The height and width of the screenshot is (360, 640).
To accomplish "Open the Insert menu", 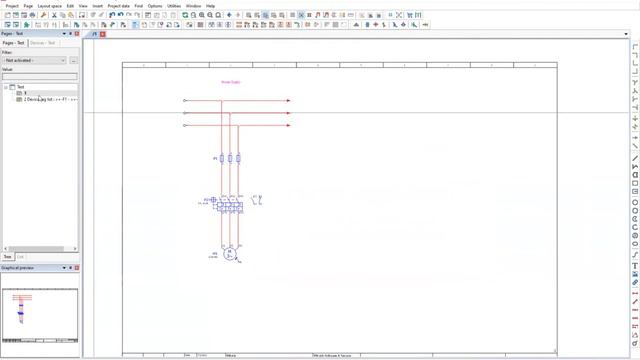I will (x=98, y=6).
